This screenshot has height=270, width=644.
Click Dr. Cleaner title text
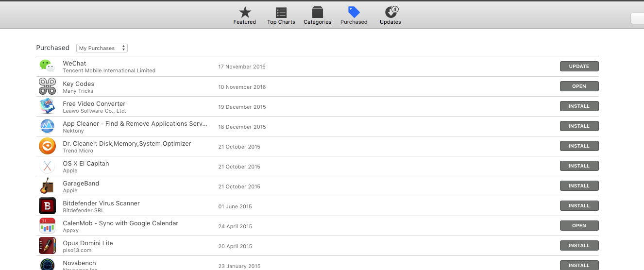[x=127, y=144]
